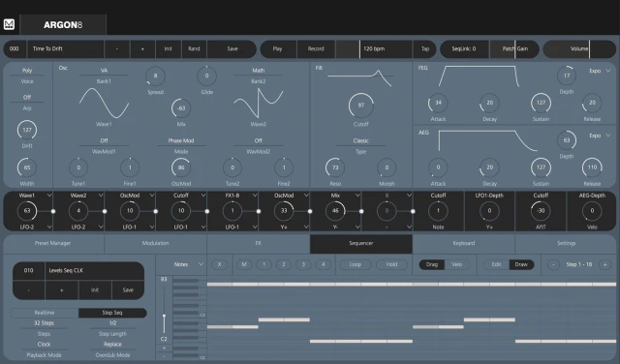
Task: Toggle the sequencer Hold button
Action: (391, 264)
